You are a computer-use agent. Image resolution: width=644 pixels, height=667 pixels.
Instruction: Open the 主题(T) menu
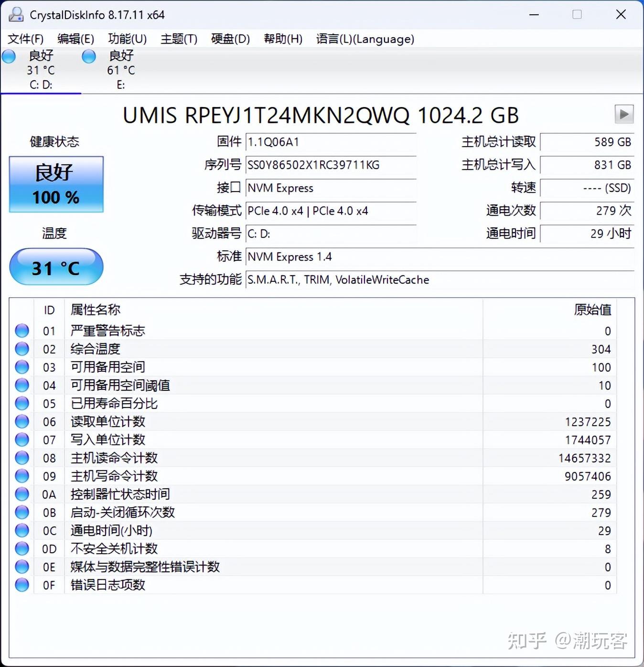pyautogui.click(x=179, y=39)
